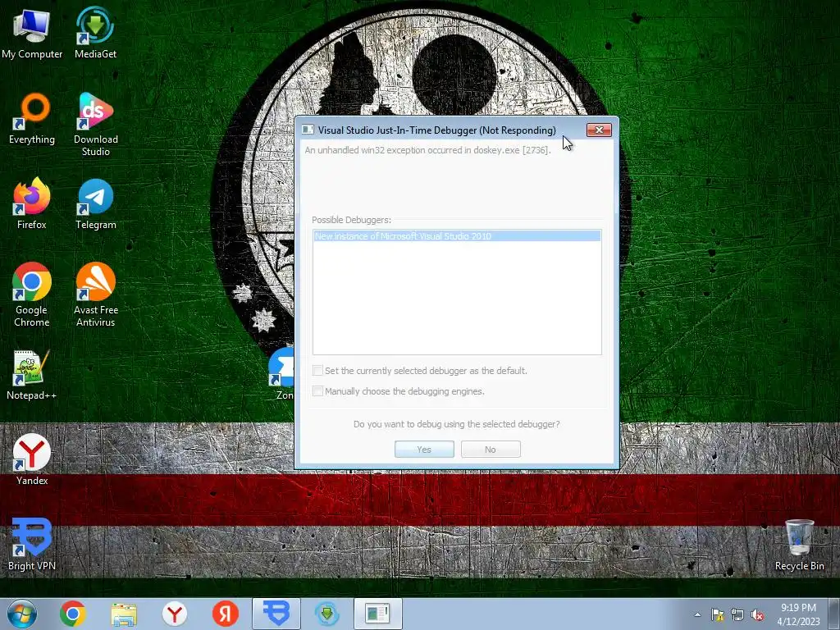Switch to the JIT Debugger taskbar button
Viewport: 840px width, 630px height.
pyautogui.click(x=377, y=614)
